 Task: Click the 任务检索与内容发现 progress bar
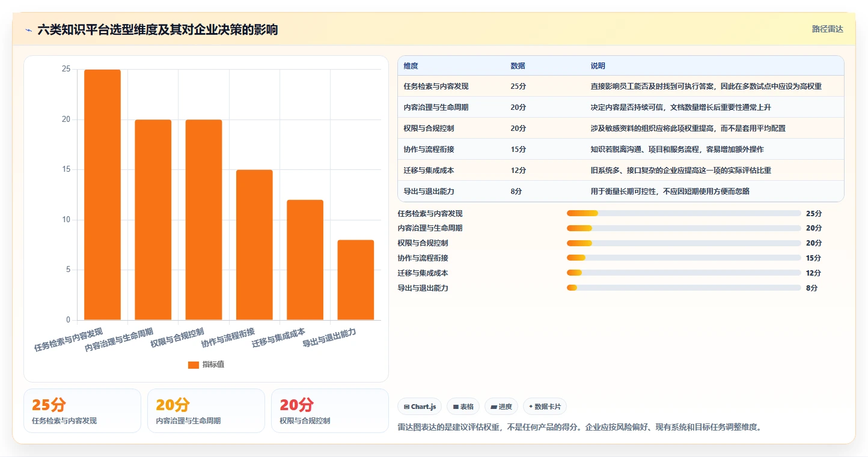pyautogui.click(x=683, y=213)
